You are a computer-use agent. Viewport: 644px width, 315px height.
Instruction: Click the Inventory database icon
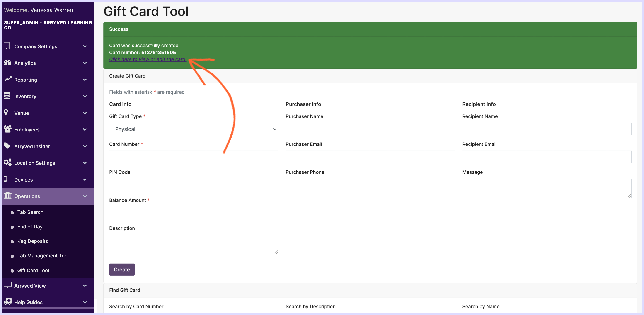coord(7,96)
